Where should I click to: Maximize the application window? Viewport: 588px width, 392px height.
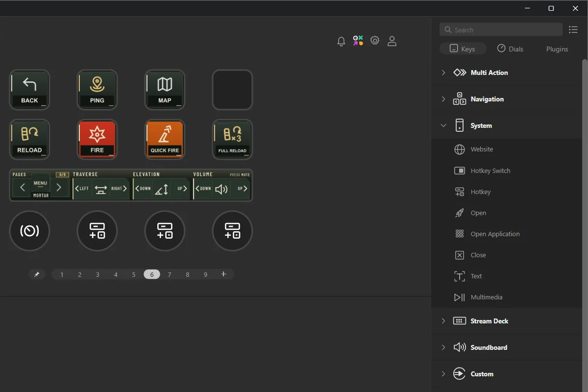[x=551, y=8]
